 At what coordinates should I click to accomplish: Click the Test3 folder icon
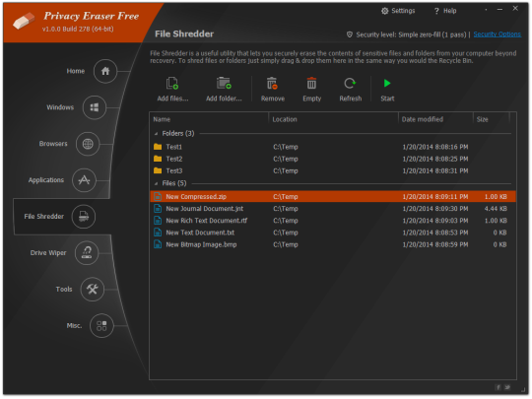[x=158, y=170]
